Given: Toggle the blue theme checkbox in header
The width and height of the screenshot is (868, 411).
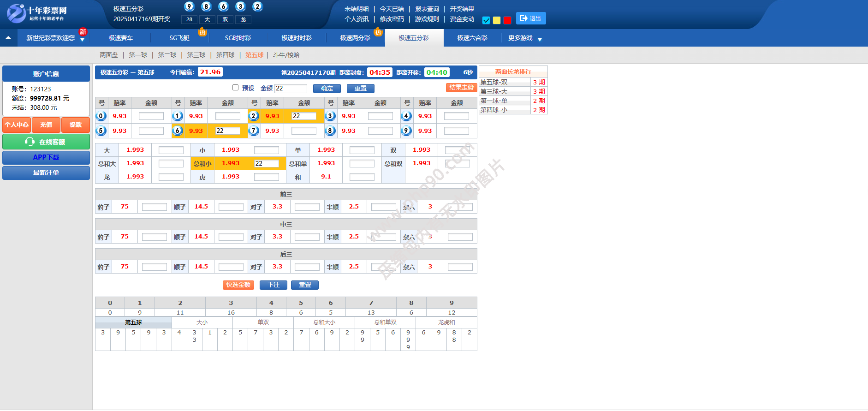Looking at the screenshot, I should (486, 20).
